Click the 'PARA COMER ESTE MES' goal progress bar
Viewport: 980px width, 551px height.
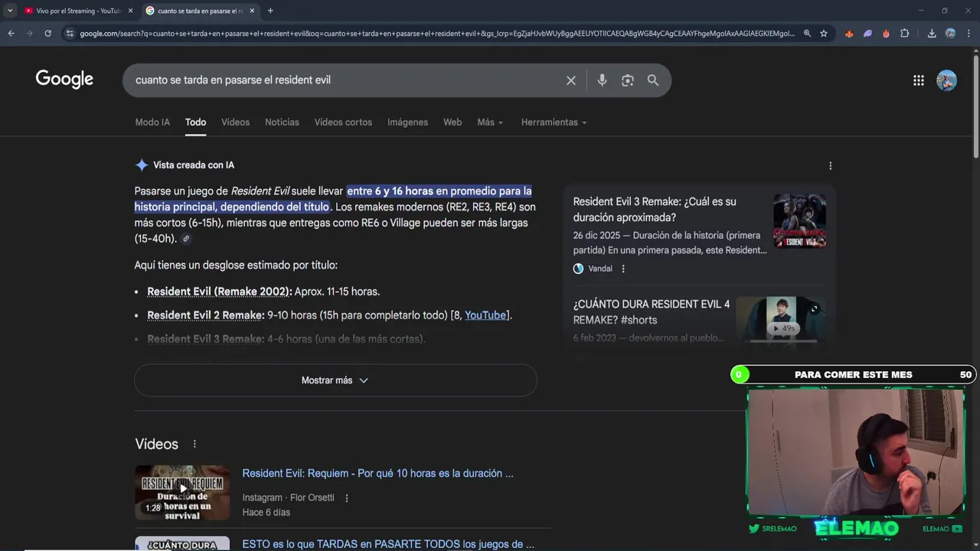852,375
